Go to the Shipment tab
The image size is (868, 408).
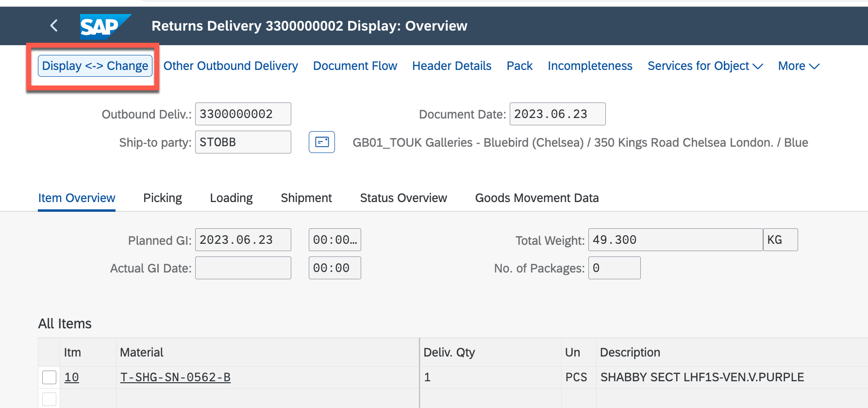(306, 198)
